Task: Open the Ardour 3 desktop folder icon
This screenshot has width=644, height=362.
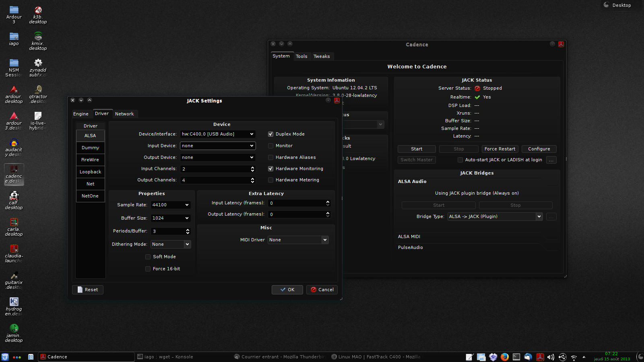Action: click(x=14, y=10)
